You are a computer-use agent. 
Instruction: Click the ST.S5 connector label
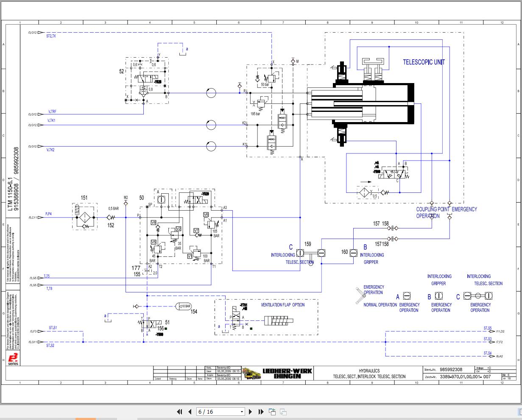click(x=487, y=328)
